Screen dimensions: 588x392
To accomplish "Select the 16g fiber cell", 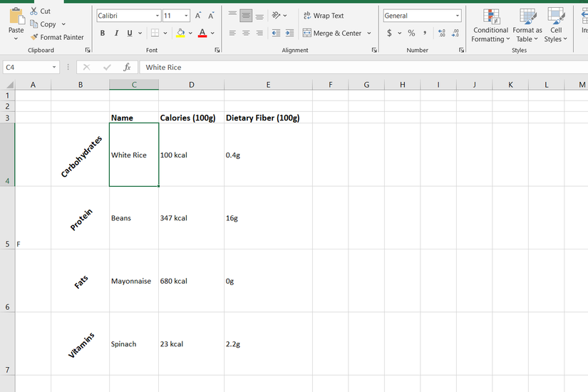I will tap(268, 218).
